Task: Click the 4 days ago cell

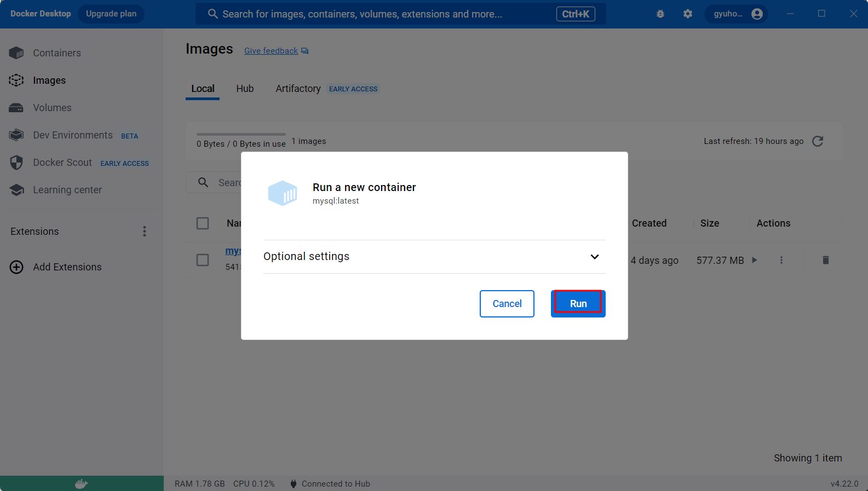Action: [x=654, y=261]
